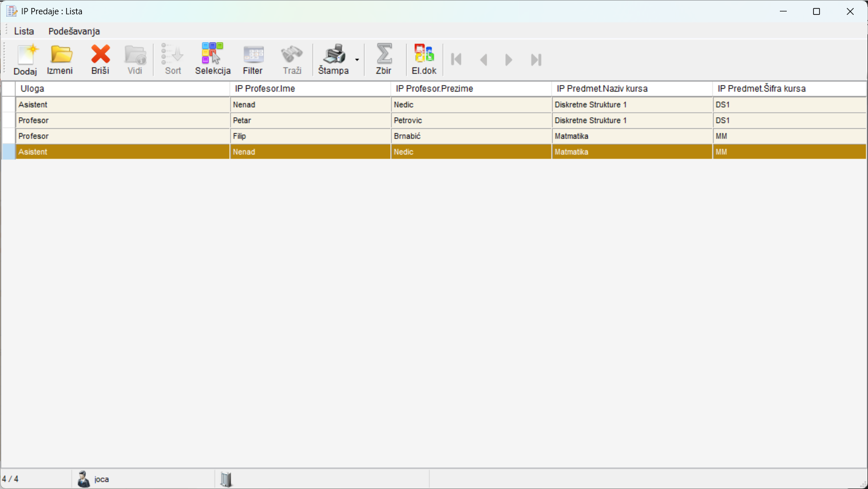Click the IP Predmet.Šifra kursa column header
868x489 pixels.
[x=790, y=89]
